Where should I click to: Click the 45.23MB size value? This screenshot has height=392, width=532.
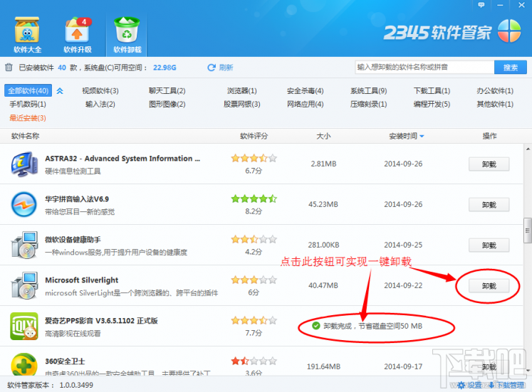pyautogui.click(x=323, y=204)
